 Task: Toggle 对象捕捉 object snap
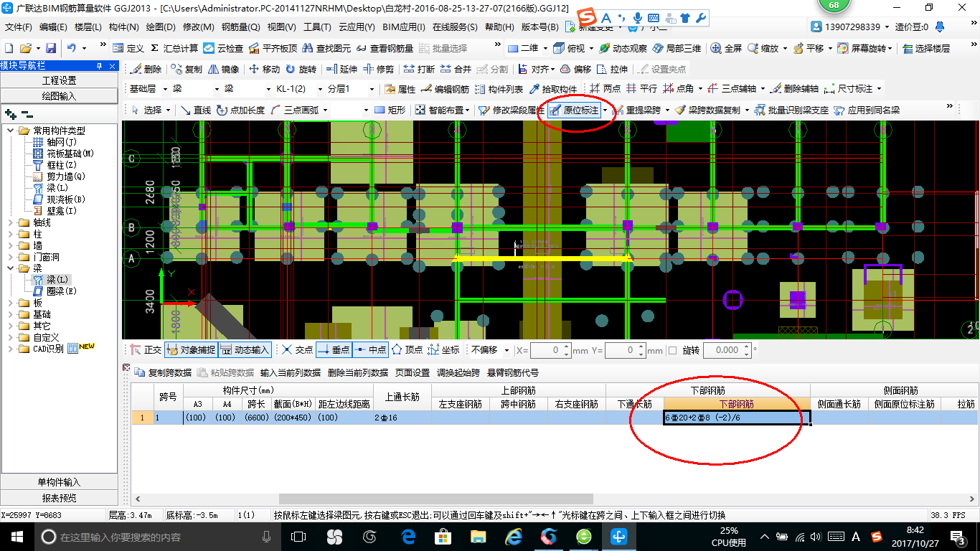[189, 350]
